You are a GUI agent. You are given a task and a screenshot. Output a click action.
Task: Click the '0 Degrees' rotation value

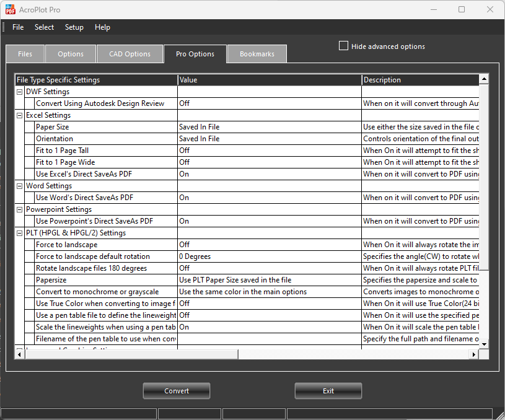tap(195, 256)
